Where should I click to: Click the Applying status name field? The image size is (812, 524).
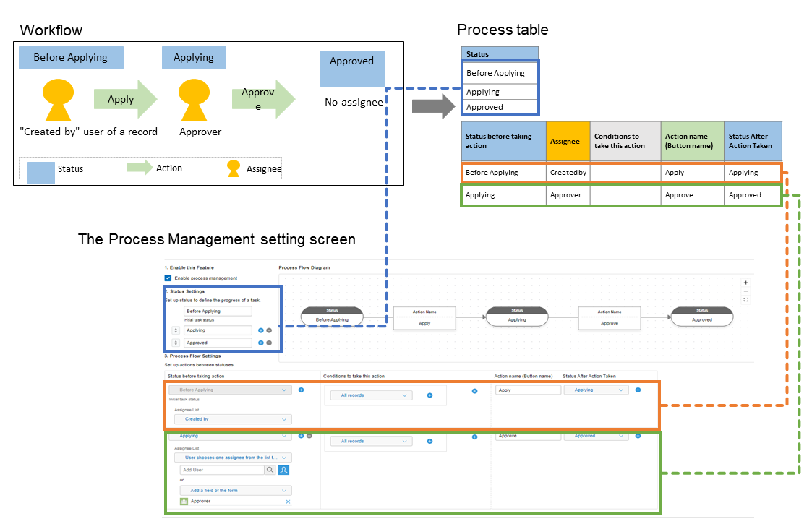[218, 330]
